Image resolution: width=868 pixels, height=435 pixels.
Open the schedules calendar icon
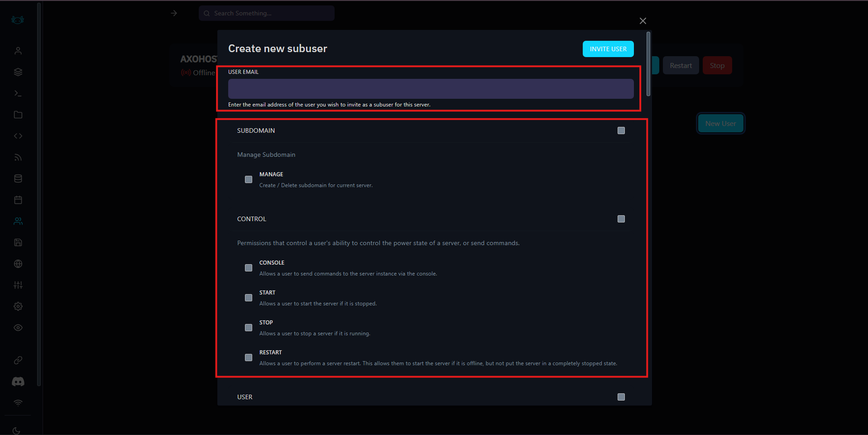click(18, 200)
